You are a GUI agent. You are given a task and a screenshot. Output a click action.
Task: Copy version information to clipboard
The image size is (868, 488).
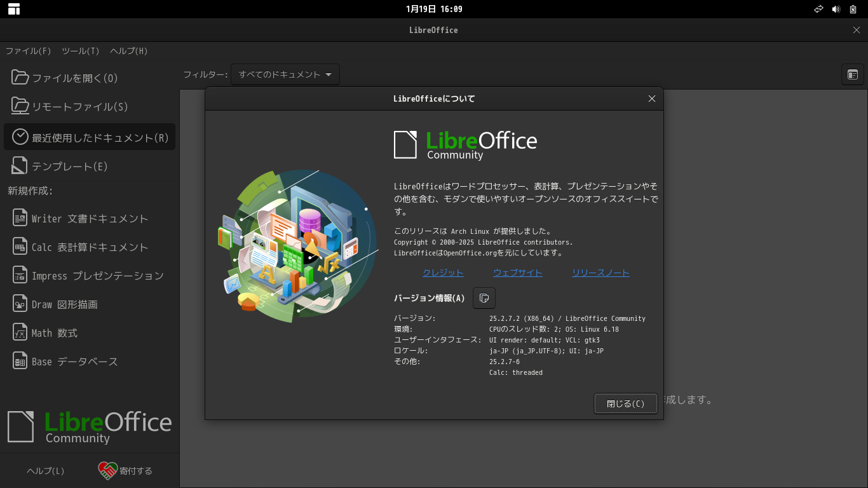(484, 298)
